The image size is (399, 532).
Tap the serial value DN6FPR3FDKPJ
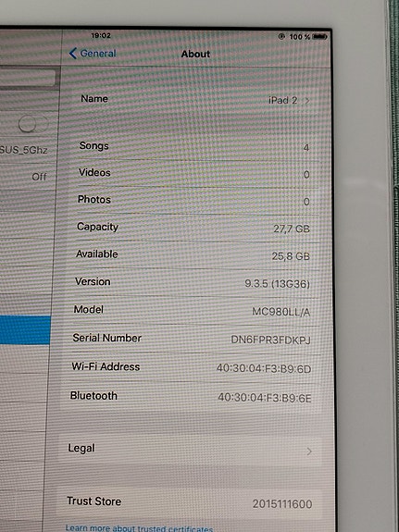point(270,340)
